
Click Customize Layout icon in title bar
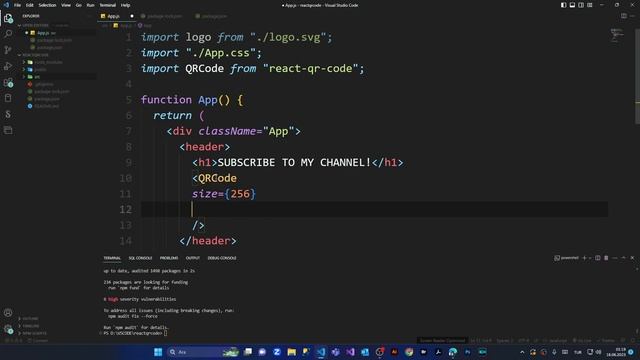(590, 5)
